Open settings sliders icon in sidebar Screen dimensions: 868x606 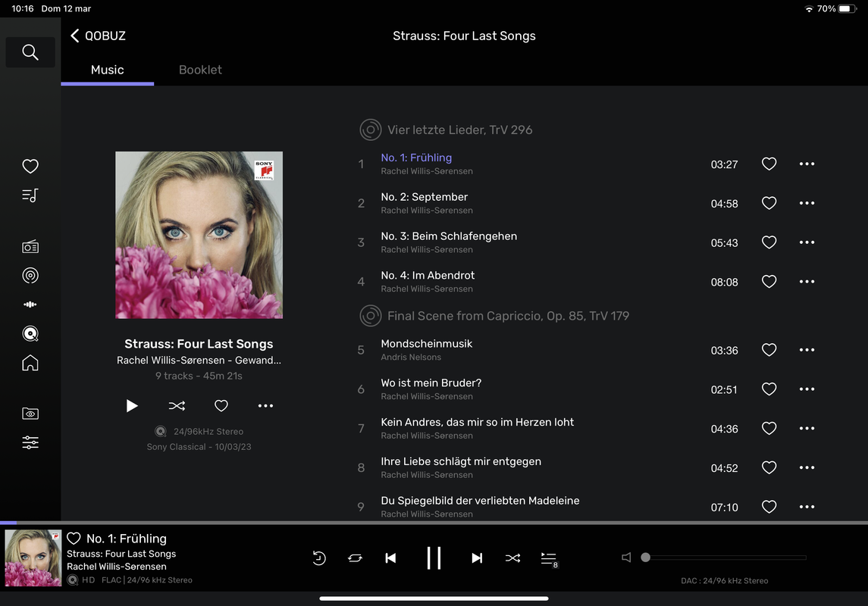click(x=30, y=442)
